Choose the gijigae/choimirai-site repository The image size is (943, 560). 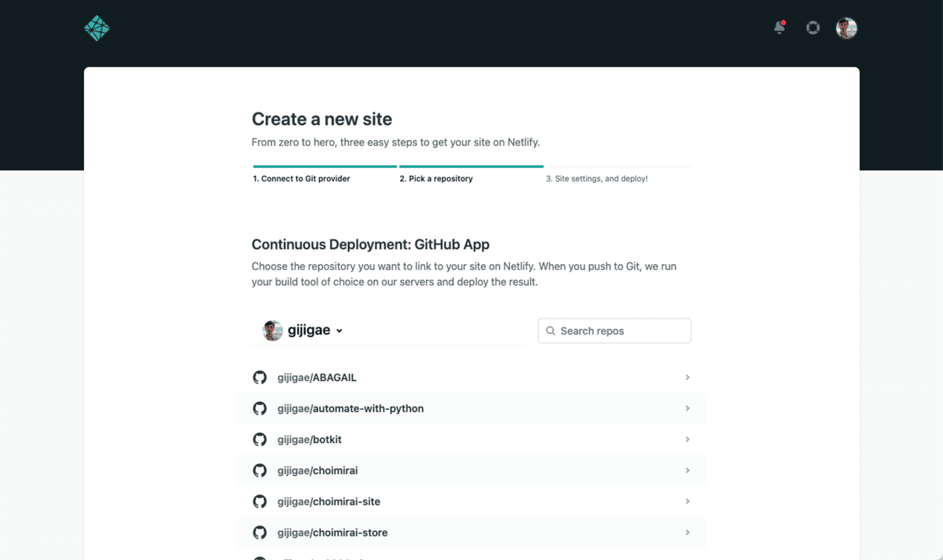[328, 502]
